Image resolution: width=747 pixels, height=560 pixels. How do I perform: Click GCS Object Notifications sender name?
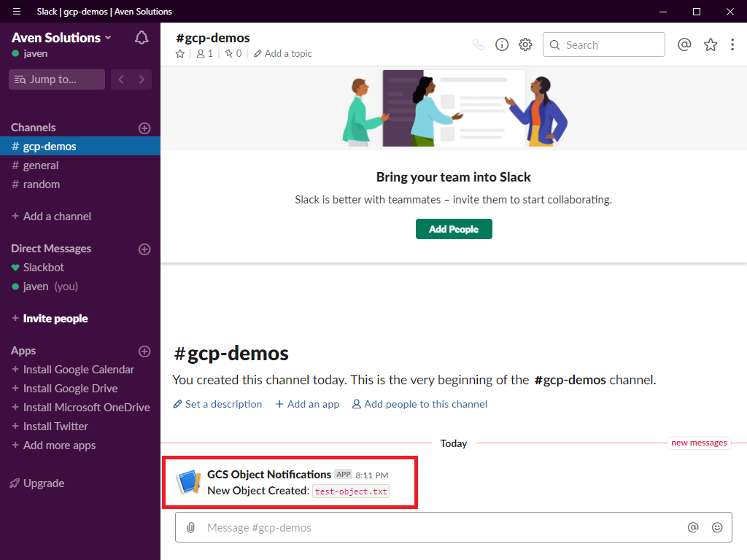269,475
